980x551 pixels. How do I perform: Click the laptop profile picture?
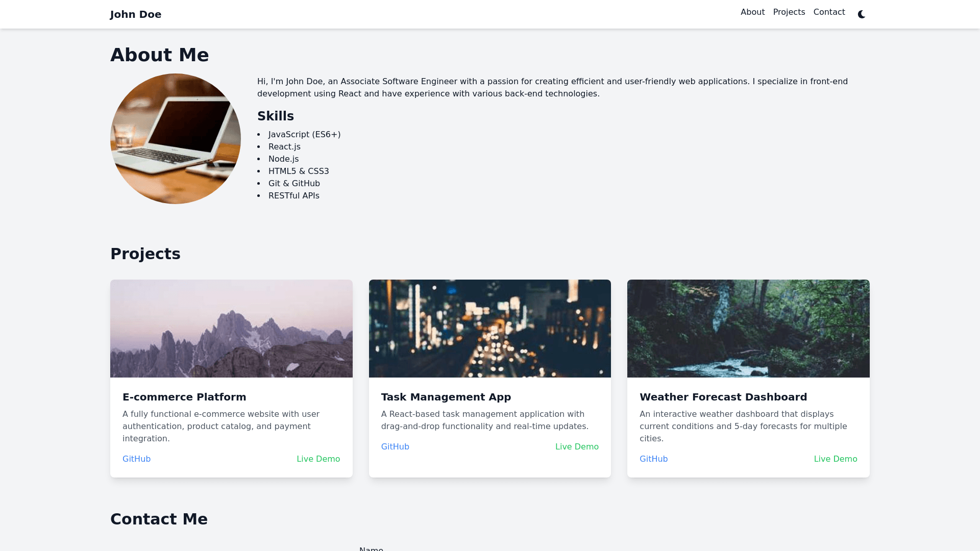[x=176, y=139]
